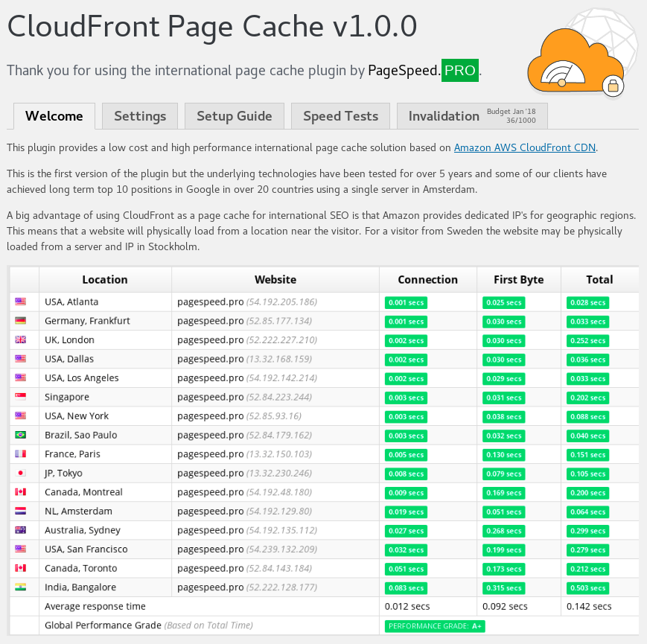Click the UK flag icon for London
The height and width of the screenshot is (644, 647).
pyautogui.click(x=20, y=339)
